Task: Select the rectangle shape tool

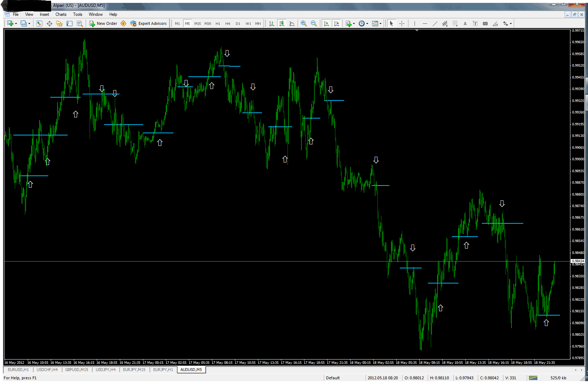Action: tap(485, 23)
